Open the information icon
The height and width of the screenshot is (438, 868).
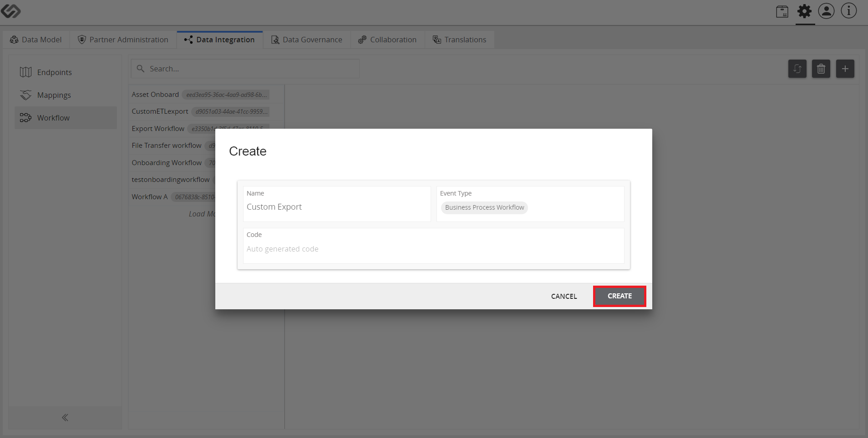(848, 11)
